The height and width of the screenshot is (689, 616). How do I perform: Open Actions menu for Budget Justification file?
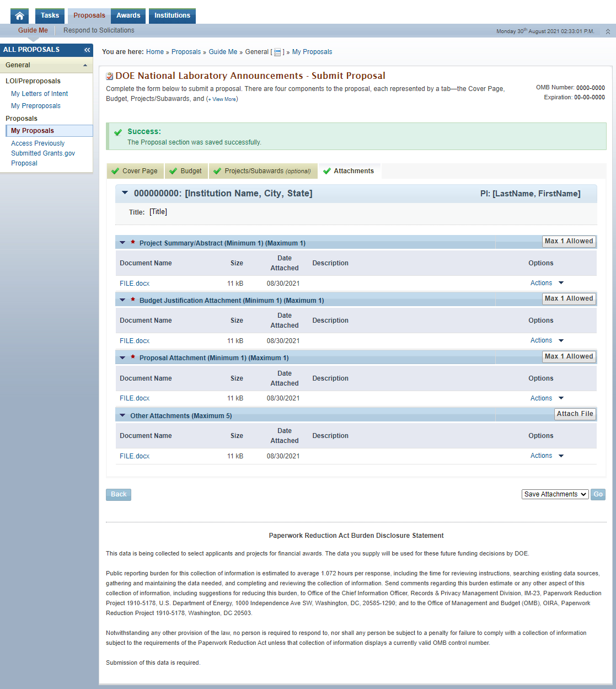(547, 340)
